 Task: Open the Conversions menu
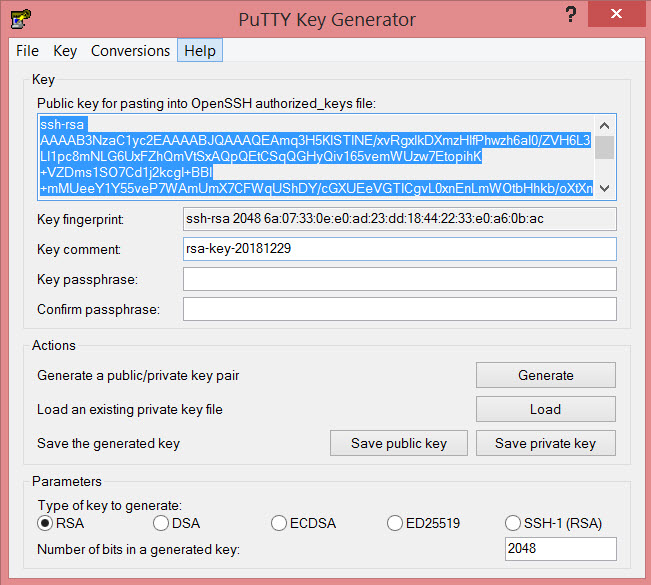coord(130,51)
